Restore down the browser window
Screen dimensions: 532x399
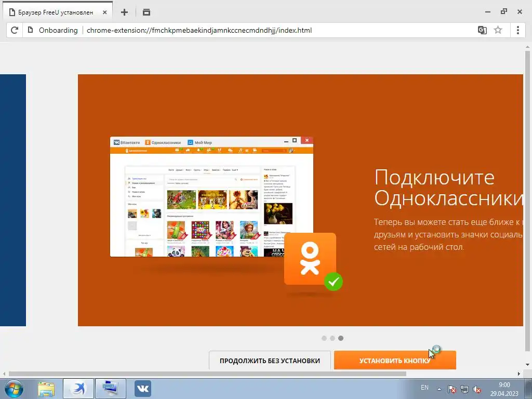(504, 11)
